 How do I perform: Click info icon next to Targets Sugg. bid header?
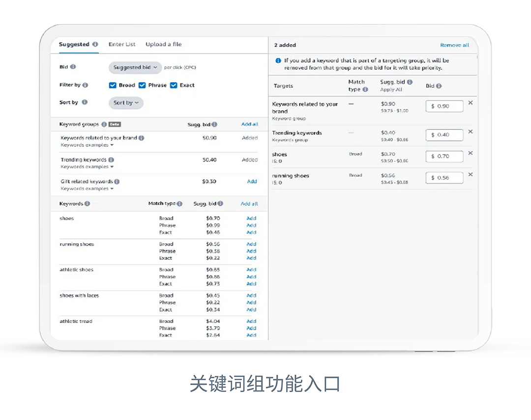click(x=410, y=82)
